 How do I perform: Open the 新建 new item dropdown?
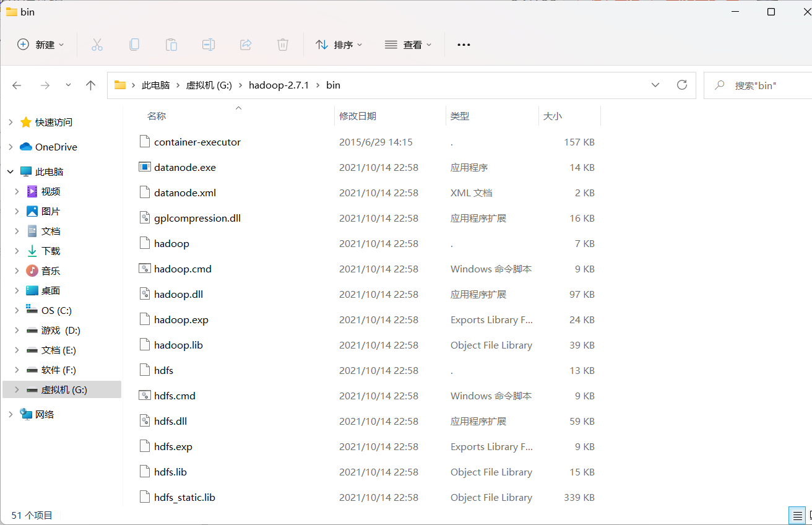pos(41,45)
